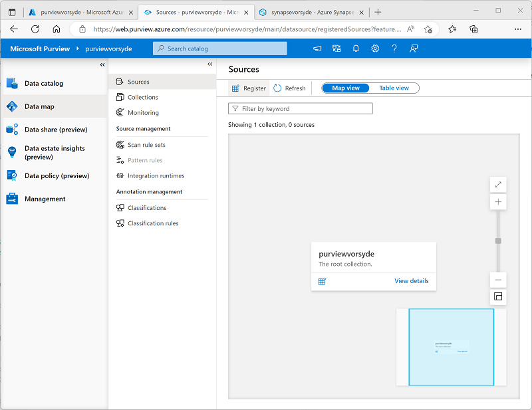Click Register to add a source

click(x=249, y=88)
